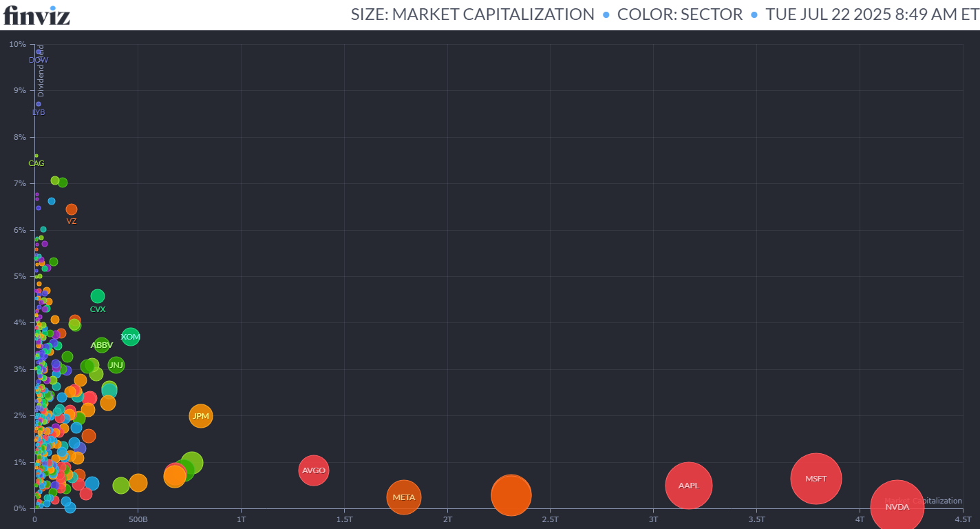
Task: Click the 2.5T x-axis tick label
Action: [x=551, y=519]
